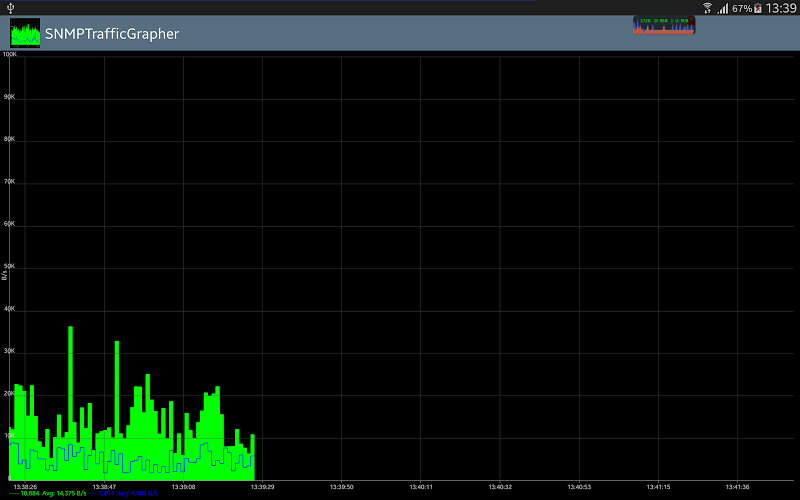Click the SNMPTrafficGrapher title text

[112, 34]
